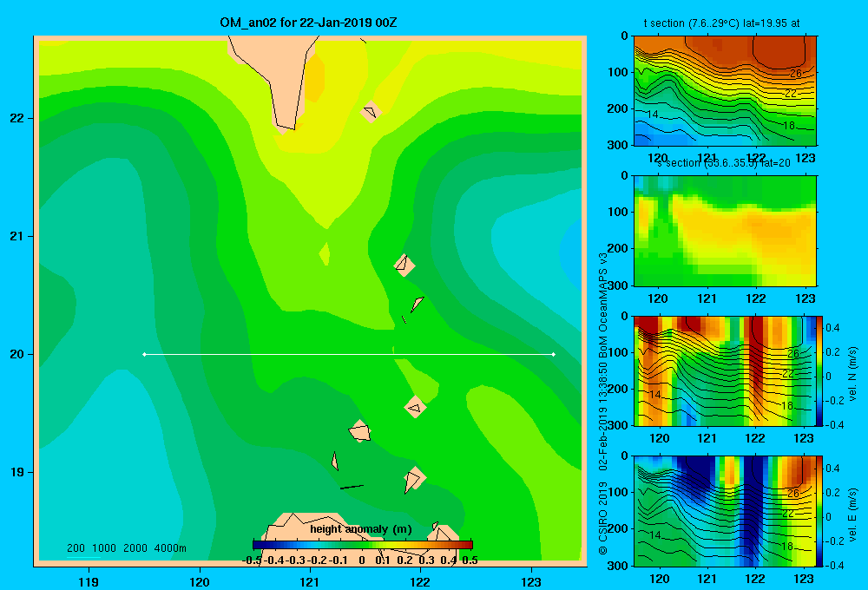Viewport: 868px width, 590px height.
Task: Click the 's section' lat=20 title
Action: click(x=723, y=163)
